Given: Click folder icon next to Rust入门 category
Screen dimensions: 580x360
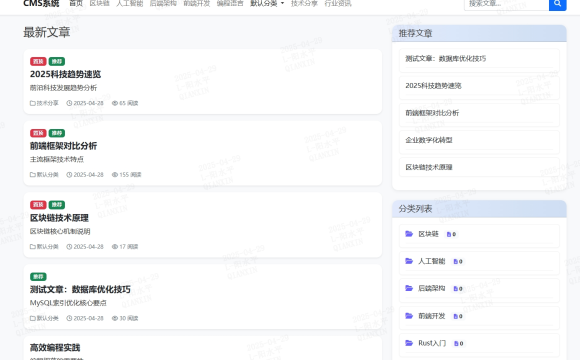Looking at the screenshot, I should [x=409, y=343].
